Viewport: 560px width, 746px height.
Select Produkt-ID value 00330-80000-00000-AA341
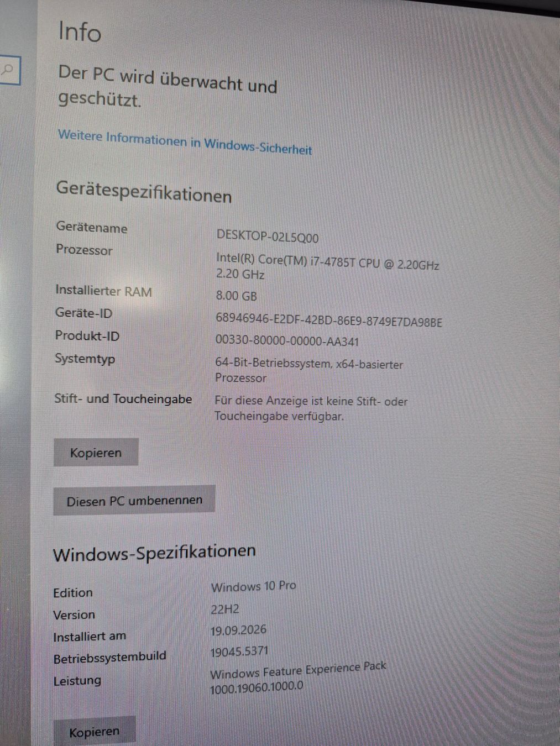pos(287,341)
